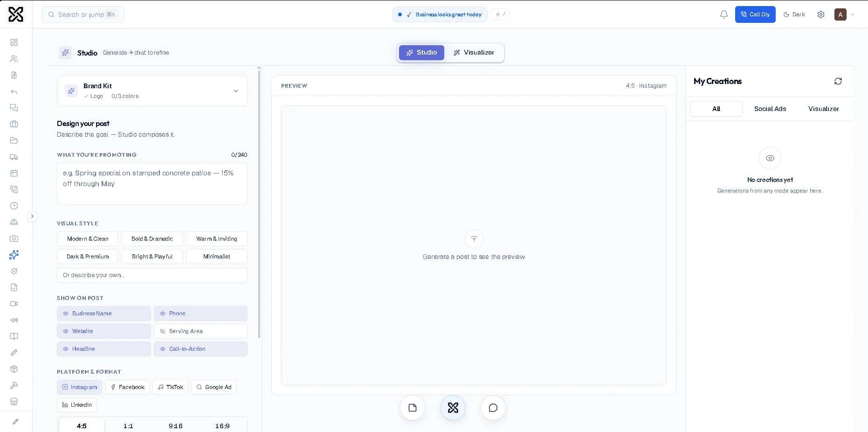
Task: Click the Or describe your own field
Action: coord(152,275)
